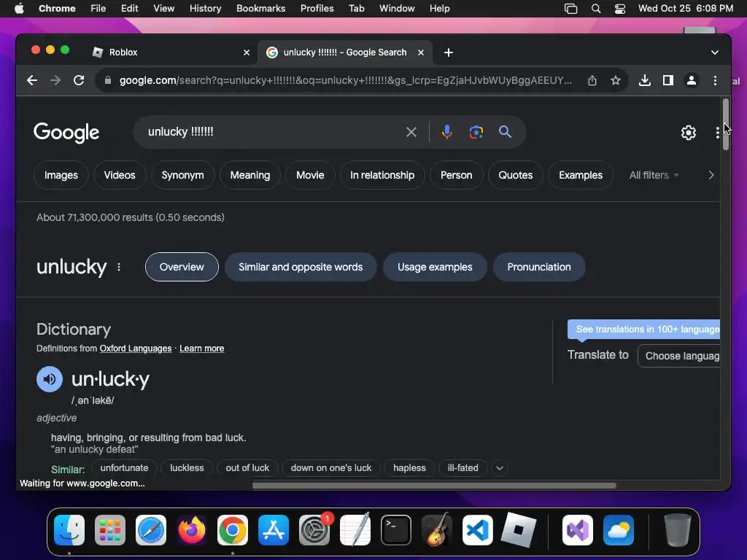This screenshot has width=747, height=560.
Task: Open Chrome side panel icon
Action: click(x=668, y=80)
